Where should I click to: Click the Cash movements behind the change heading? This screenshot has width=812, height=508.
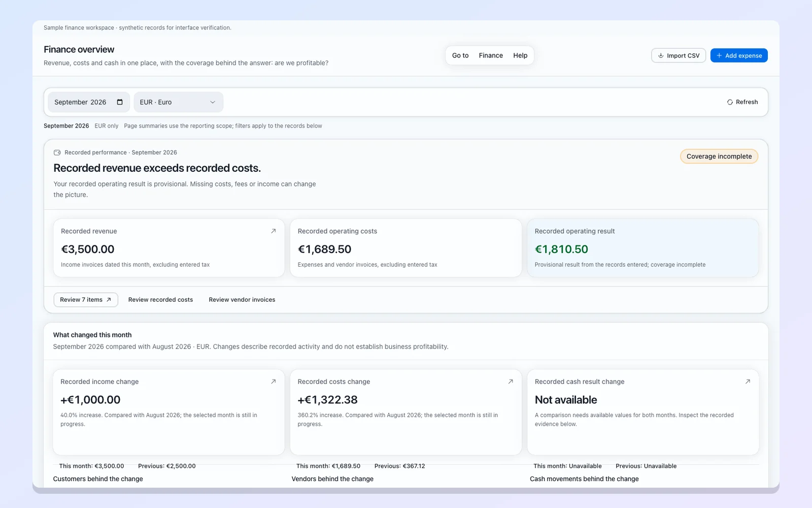[x=584, y=479]
